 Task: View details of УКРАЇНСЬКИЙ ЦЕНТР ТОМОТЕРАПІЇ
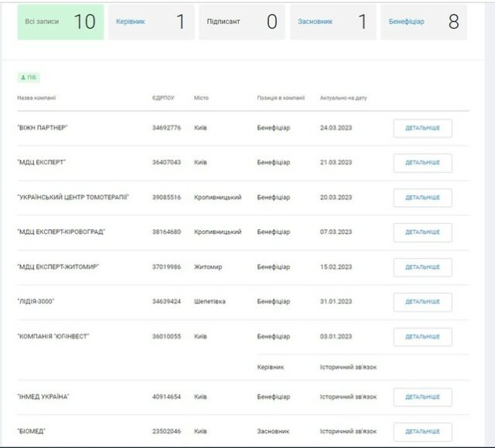[422, 198]
